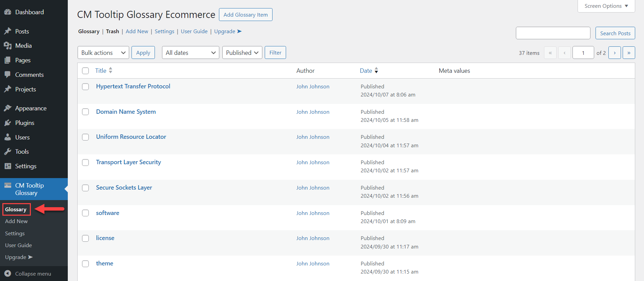Focus the search posts input field
This screenshot has width=644, height=281.
[x=553, y=33]
